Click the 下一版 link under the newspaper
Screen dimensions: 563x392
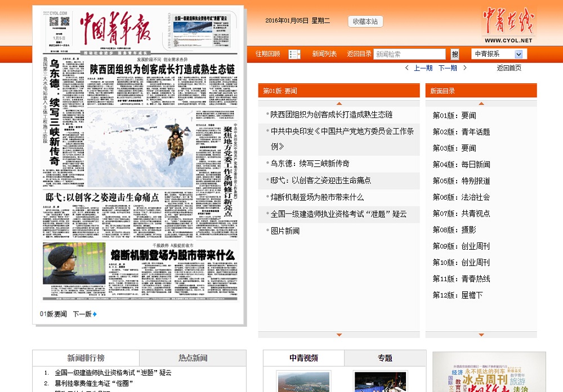tap(83, 314)
